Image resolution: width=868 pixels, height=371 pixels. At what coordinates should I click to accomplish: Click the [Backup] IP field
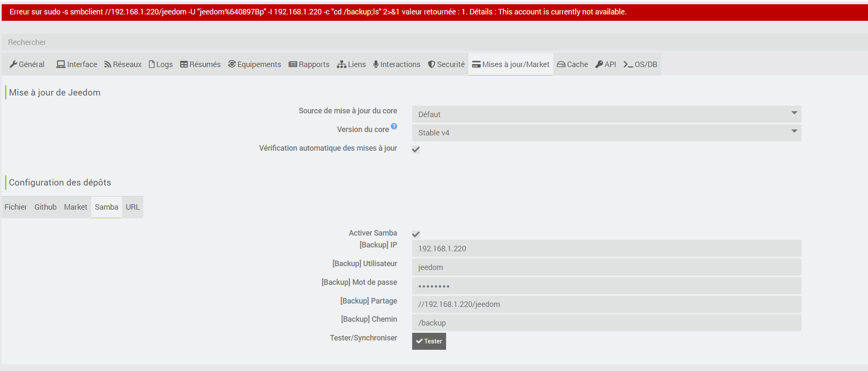click(606, 248)
